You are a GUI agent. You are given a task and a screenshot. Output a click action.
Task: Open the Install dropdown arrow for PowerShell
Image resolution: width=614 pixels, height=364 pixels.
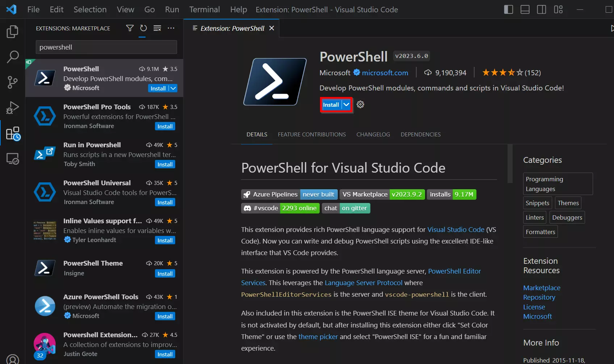click(x=346, y=105)
